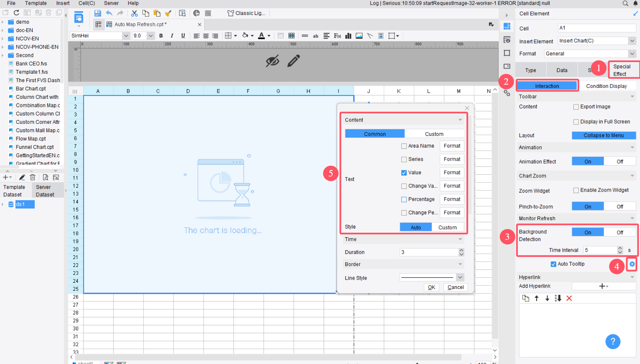Undo the last action

[109, 13]
